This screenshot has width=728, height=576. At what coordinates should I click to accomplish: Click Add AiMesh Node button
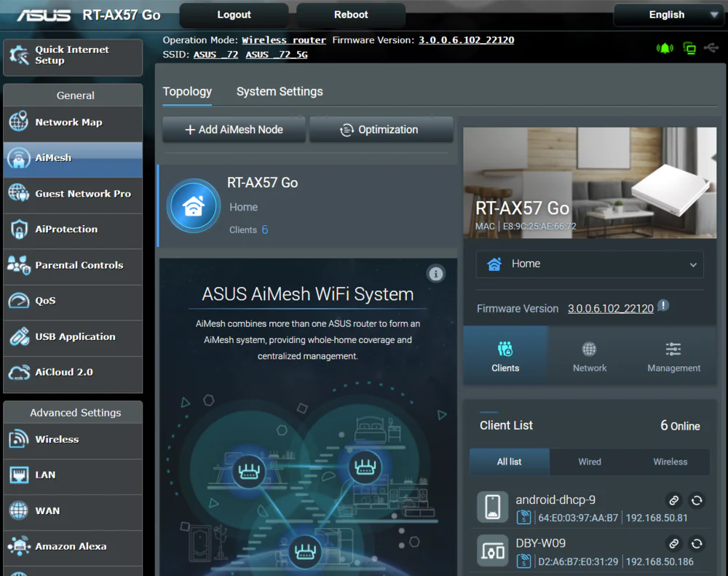[x=234, y=130]
